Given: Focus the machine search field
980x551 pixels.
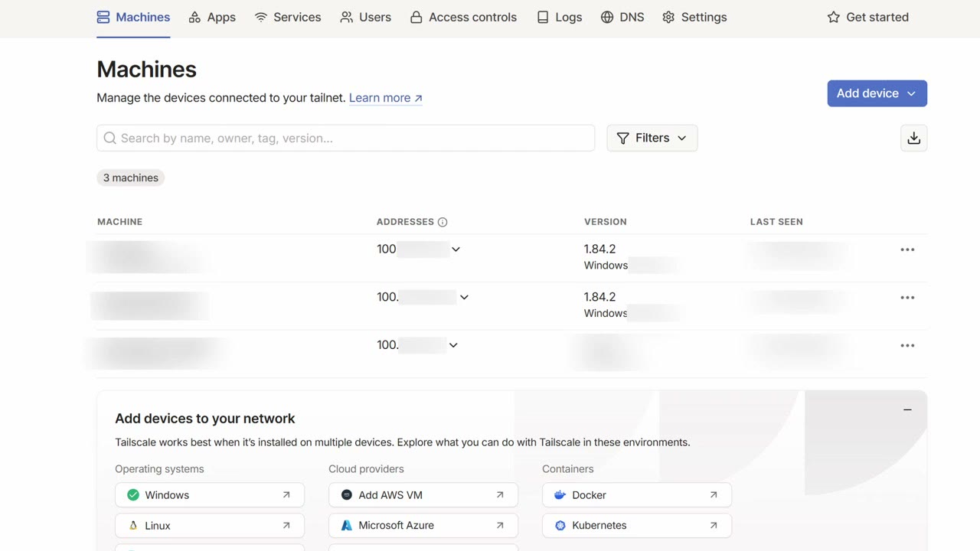Looking at the screenshot, I should [x=345, y=138].
